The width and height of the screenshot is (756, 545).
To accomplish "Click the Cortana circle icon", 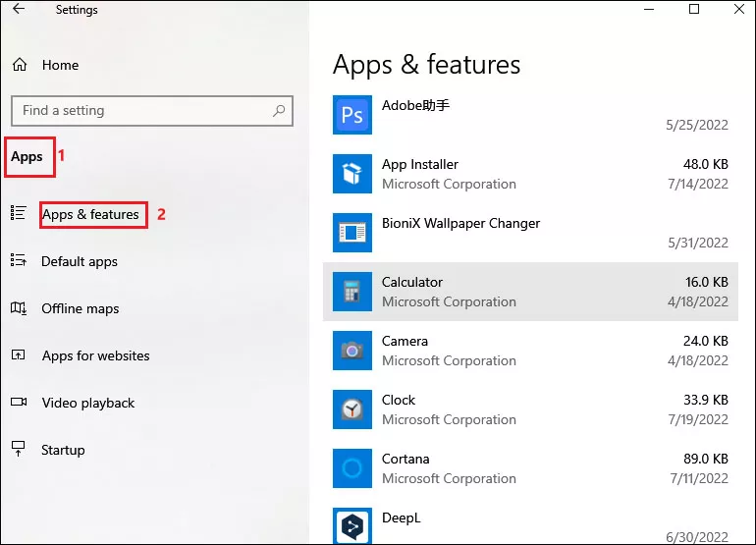I will click(351, 467).
